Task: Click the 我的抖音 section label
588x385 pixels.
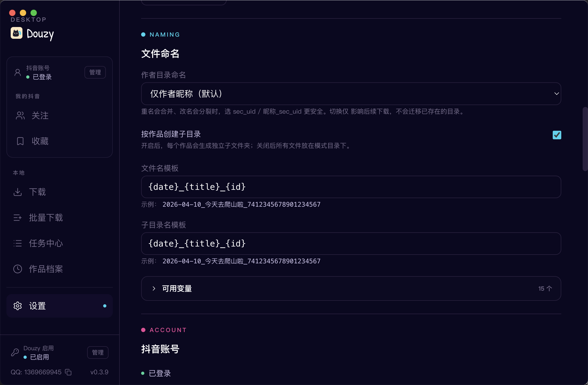Action: [28, 96]
